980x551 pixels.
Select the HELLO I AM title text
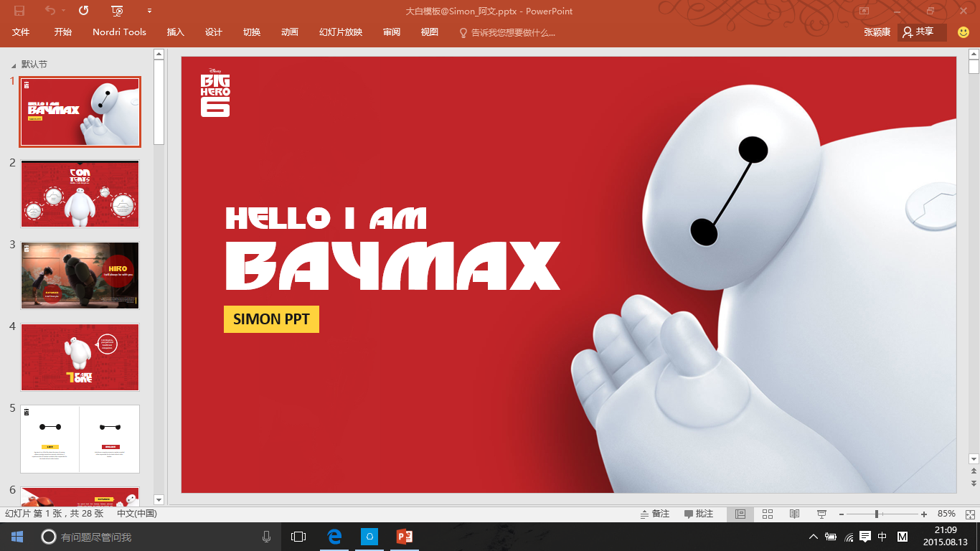[326, 218]
